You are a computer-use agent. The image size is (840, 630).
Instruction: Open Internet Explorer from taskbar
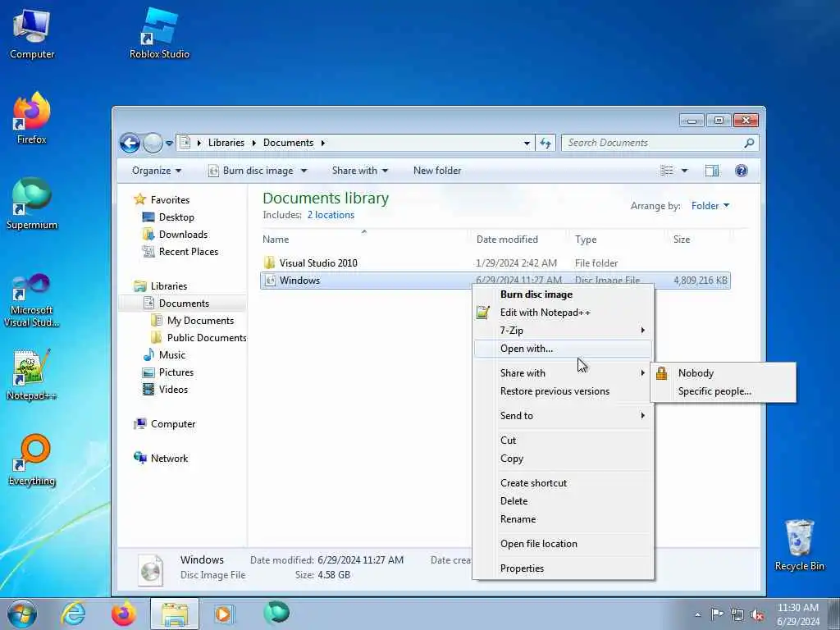(x=73, y=614)
